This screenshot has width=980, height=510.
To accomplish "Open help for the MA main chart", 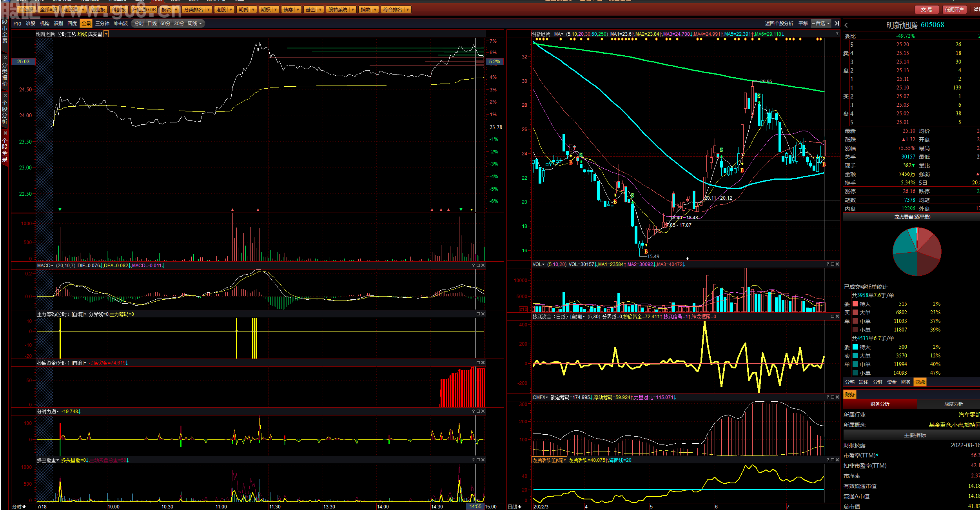I will 837,34.
